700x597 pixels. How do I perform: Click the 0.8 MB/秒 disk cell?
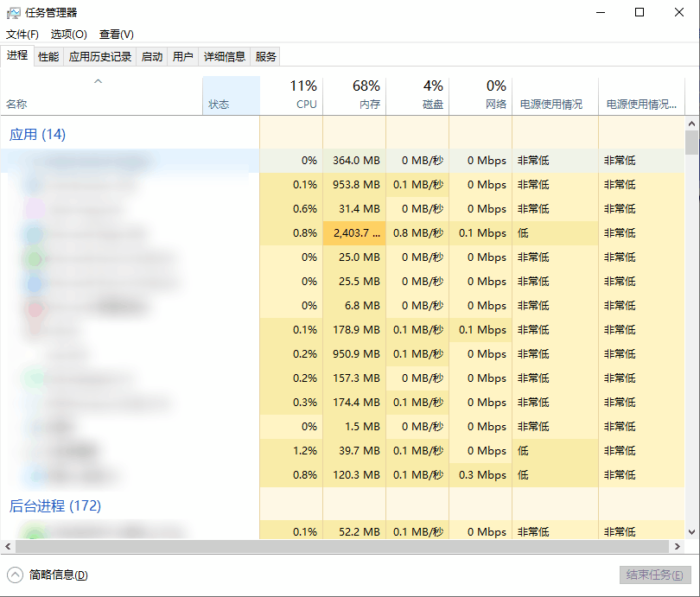pyautogui.click(x=417, y=233)
